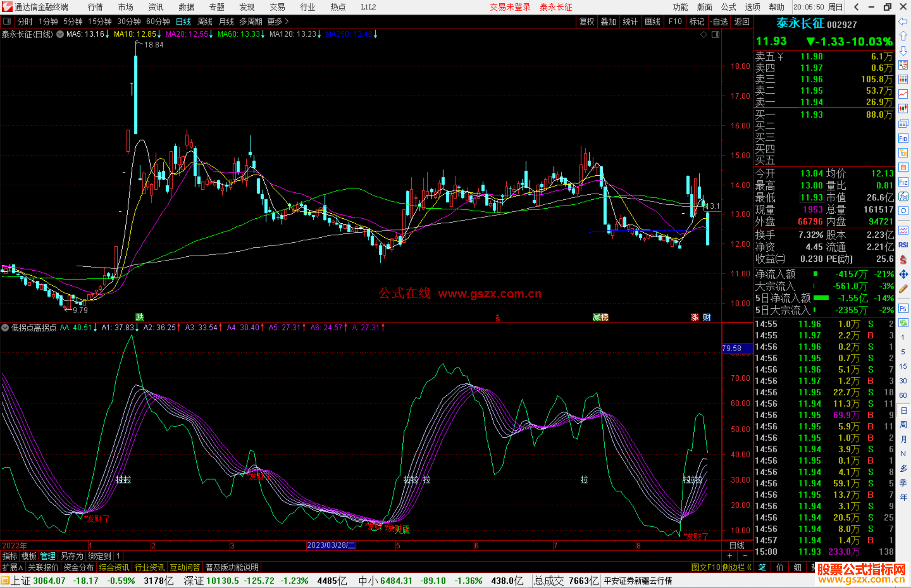
Task: Open the candlestick chart sidebar icon
Action: 903,109
